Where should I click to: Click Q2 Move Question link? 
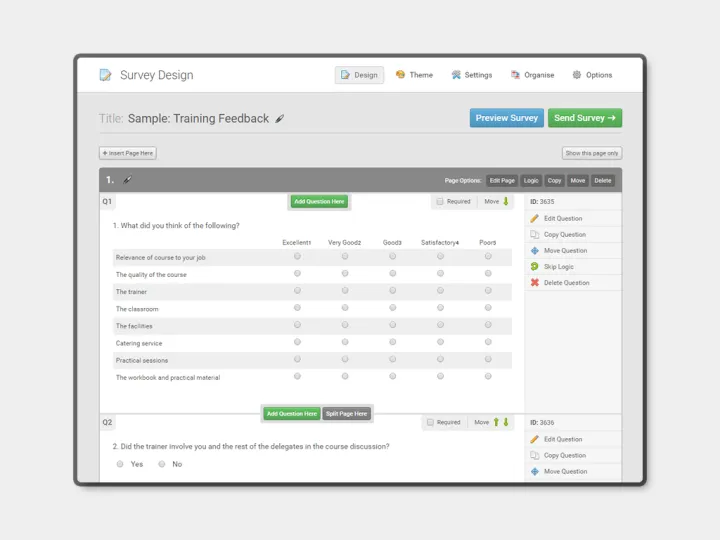coord(566,472)
